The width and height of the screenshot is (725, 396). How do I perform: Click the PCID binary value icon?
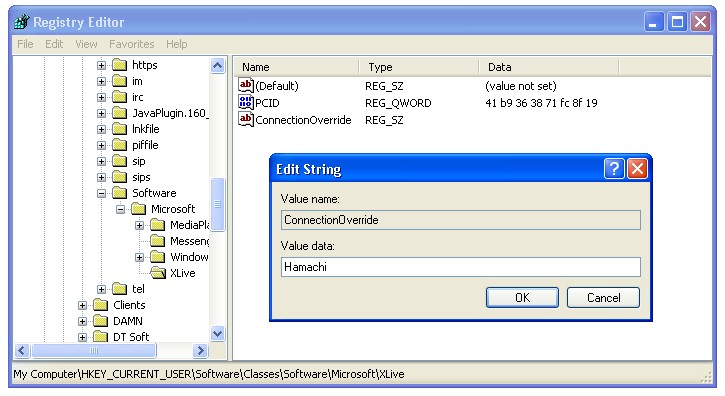246,103
